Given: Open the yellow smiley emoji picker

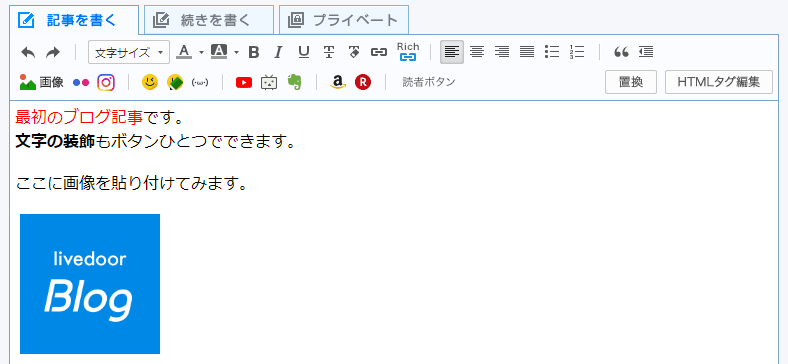Looking at the screenshot, I should click(150, 82).
